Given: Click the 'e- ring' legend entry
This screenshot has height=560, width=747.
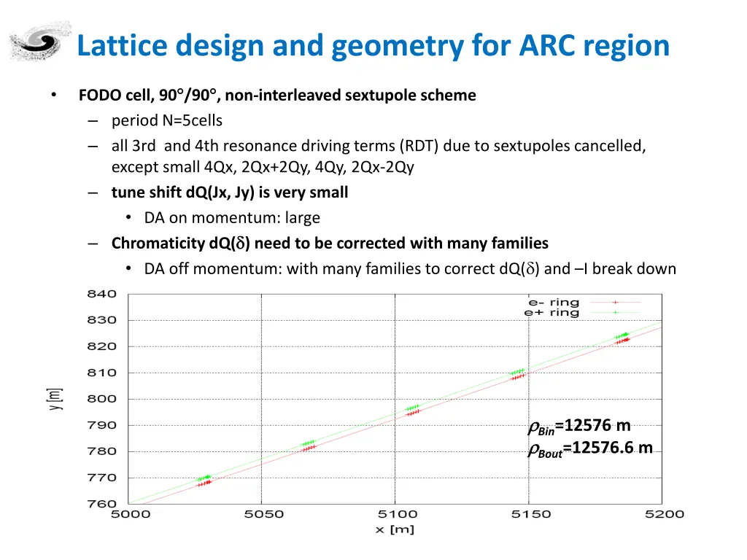Looking at the screenshot, I should [x=554, y=303].
